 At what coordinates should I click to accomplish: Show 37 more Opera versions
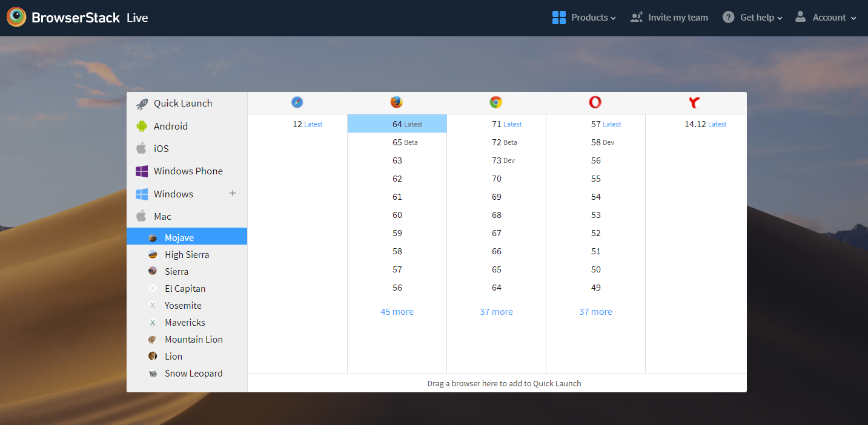point(596,312)
